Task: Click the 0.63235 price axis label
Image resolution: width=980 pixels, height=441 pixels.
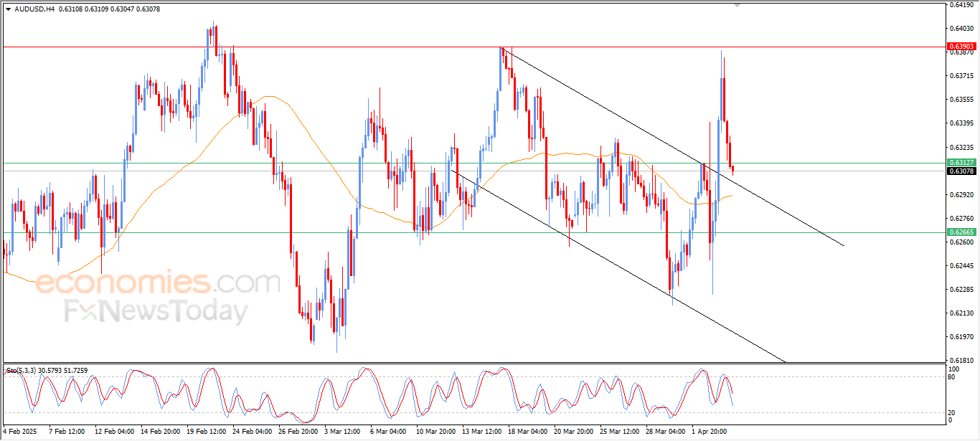Action: [961, 147]
